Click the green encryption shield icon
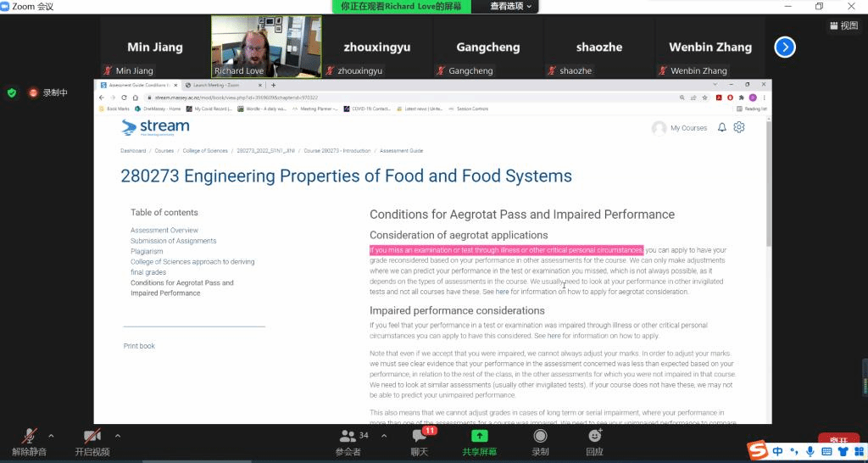This screenshot has width=868, height=463. [12, 92]
